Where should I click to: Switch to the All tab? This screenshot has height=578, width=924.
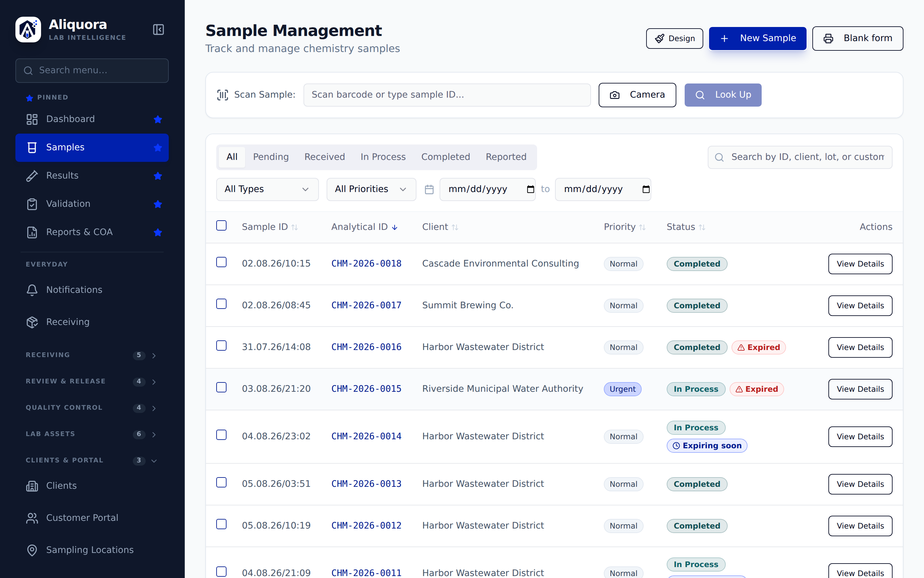(232, 157)
